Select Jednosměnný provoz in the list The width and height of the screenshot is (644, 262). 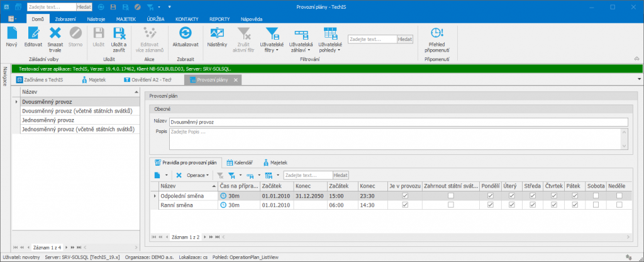pos(48,120)
